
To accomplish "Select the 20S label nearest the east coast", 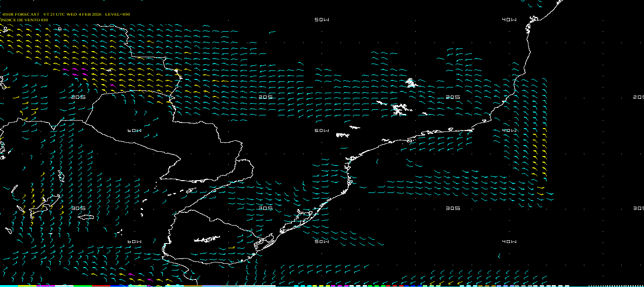I will pyautogui.click(x=453, y=97).
